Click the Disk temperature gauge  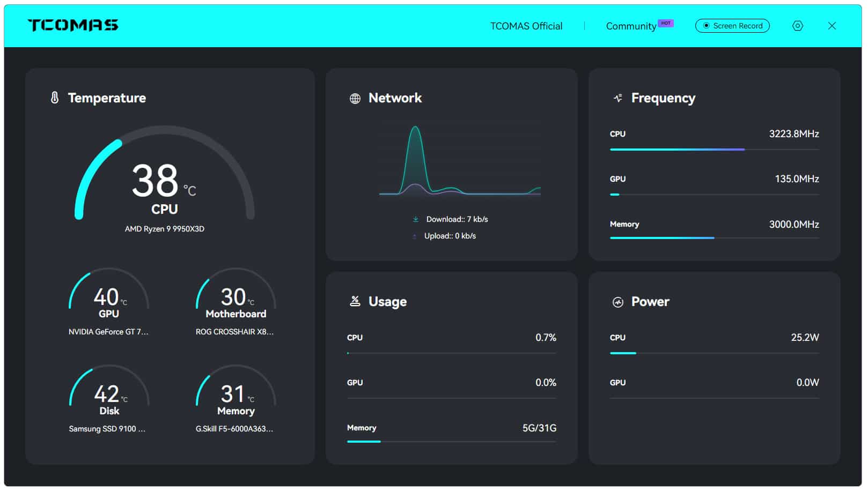[x=109, y=386]
